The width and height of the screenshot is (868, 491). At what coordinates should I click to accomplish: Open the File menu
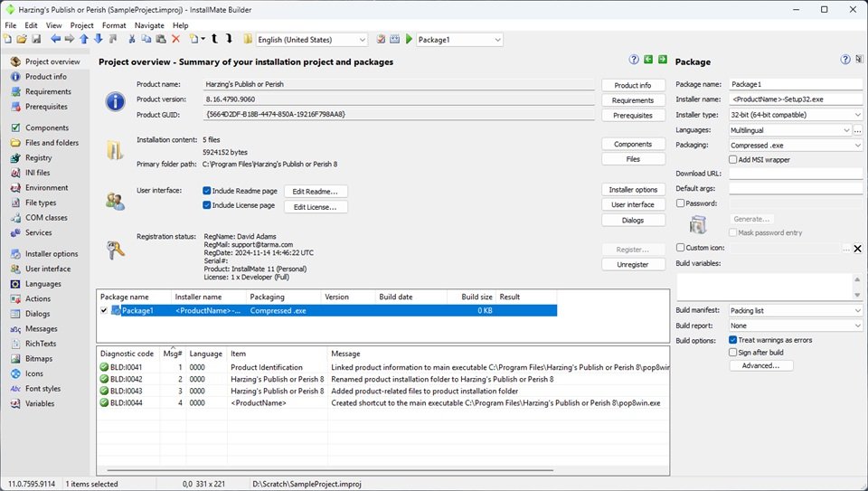[11, 25]
